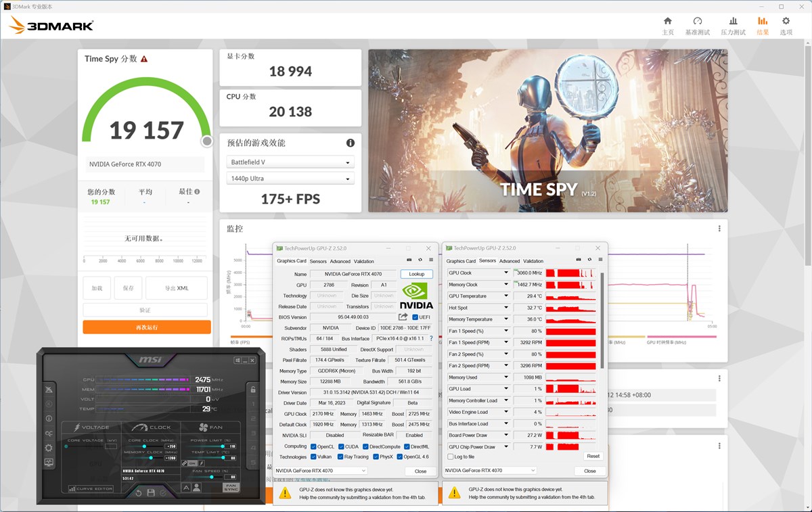Viewport: 812px width, 512px height.
Task: Open the Afterburner information icon
Action: tap(49, 419)
